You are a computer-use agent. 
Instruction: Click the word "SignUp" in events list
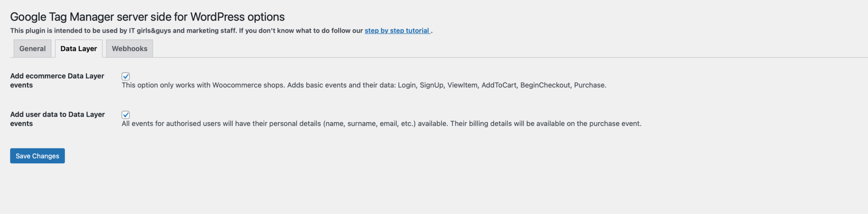(x=431, y=85)
